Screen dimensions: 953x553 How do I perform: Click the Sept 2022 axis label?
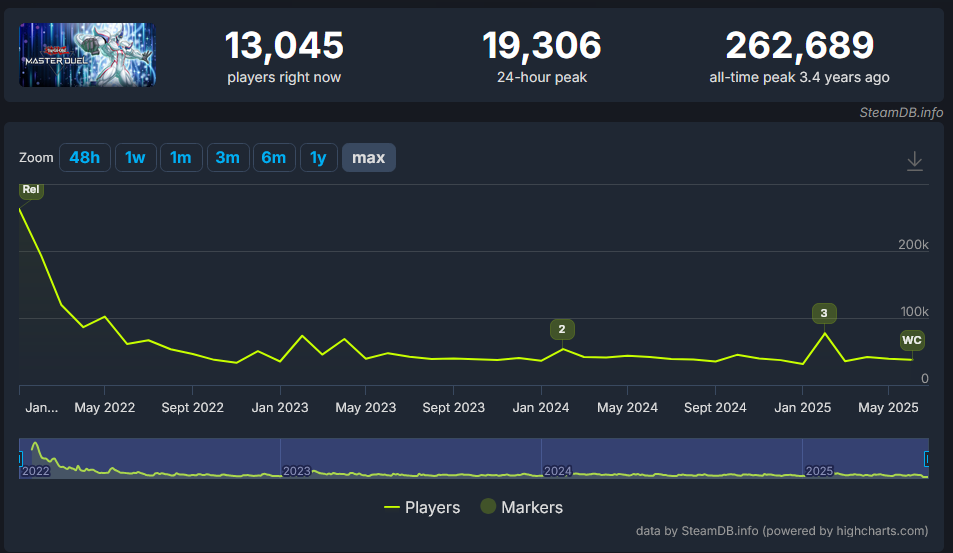click(x=193, y=408)
